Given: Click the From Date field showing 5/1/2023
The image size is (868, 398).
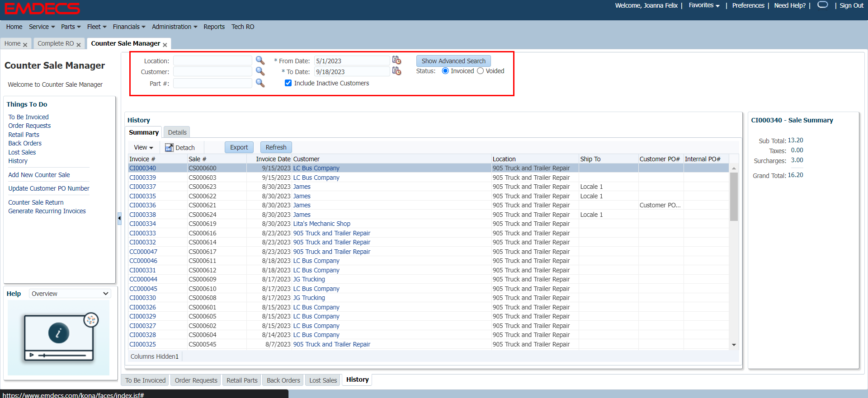Looking at the screenshot, I should tap(352, 61).
